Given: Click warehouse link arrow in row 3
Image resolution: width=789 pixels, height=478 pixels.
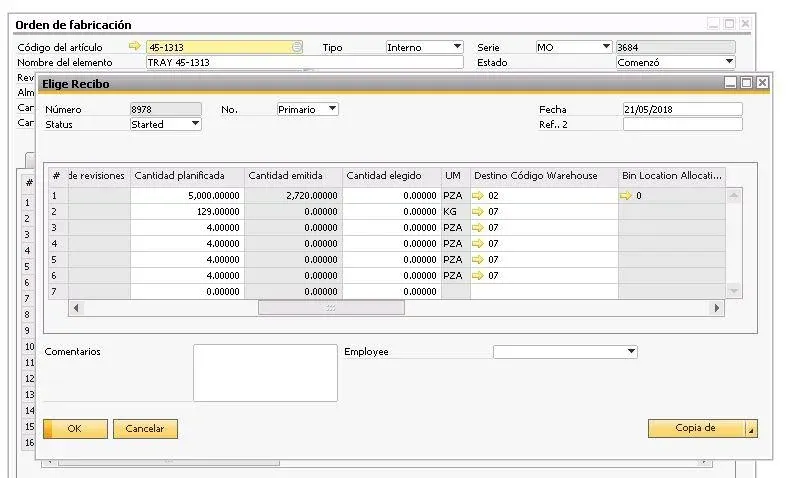Looking at the screenshot, I should [x=478, y=228].
